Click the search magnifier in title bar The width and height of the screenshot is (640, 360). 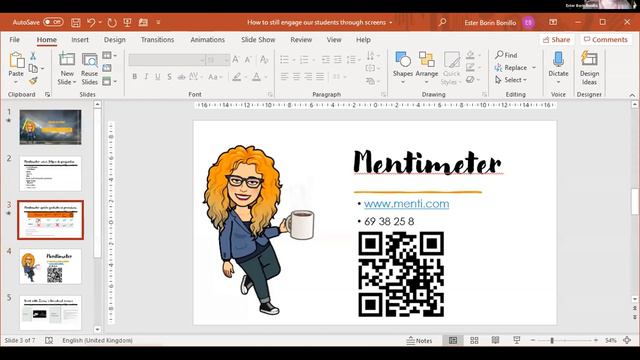[442, 22]
